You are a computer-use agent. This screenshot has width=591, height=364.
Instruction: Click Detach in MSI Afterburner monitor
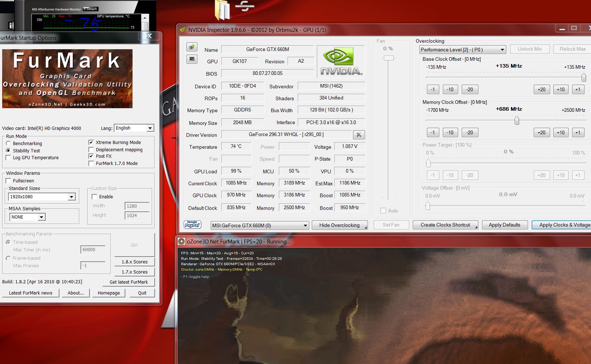tap(91, 9)
